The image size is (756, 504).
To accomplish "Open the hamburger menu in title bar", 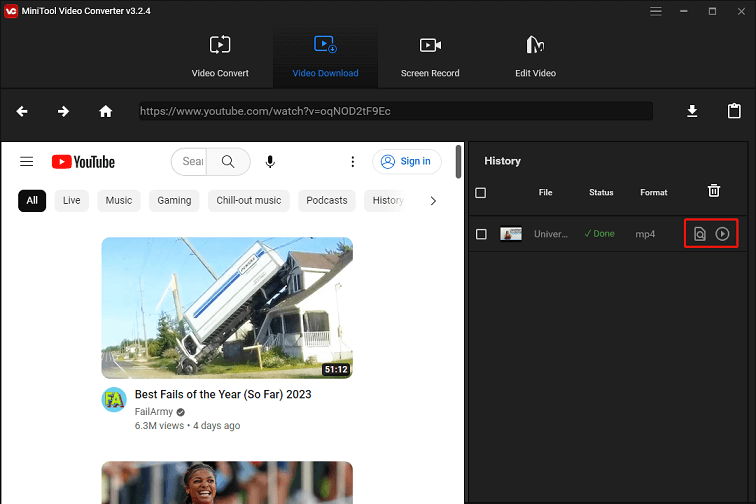I will tap(655, 11).
